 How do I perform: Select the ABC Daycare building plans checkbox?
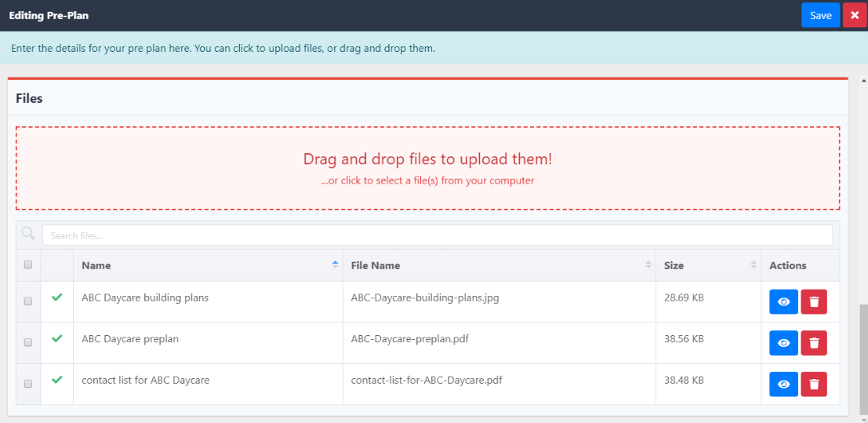(x=28, y=301)
